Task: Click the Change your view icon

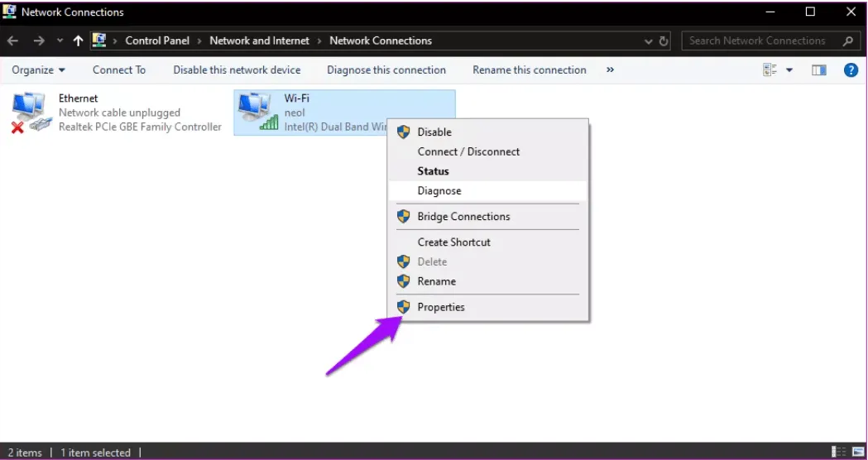Action: pos(770,70)
